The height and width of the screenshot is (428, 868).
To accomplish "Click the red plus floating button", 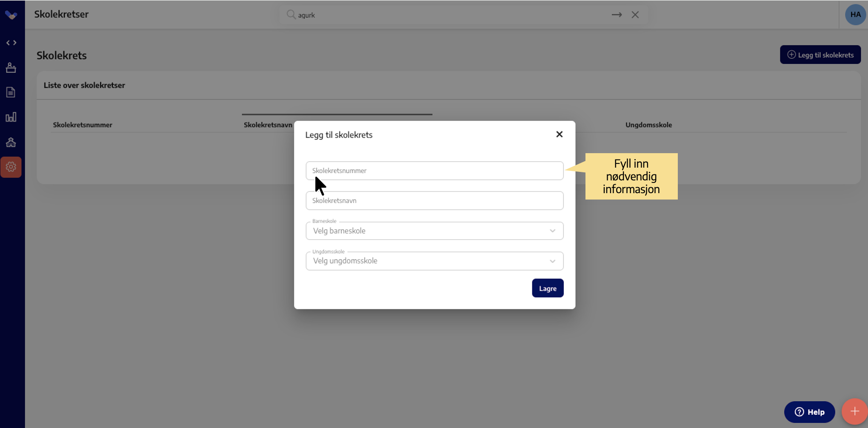I will click(x=854, y=411).
